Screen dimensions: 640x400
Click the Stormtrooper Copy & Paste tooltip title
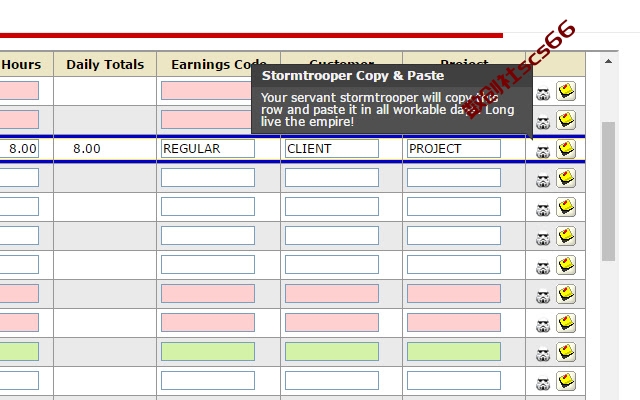pos(353,76)
